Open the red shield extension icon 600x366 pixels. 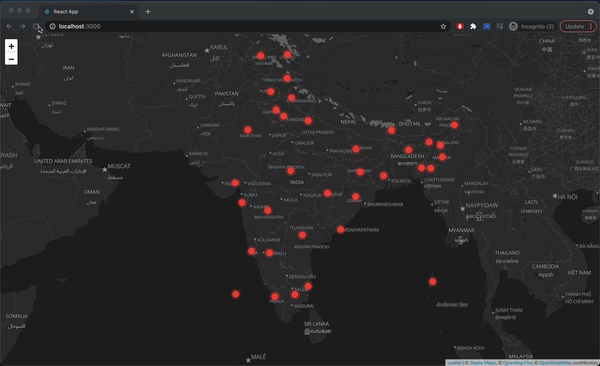pyautogui.click(x=460, y=26)
